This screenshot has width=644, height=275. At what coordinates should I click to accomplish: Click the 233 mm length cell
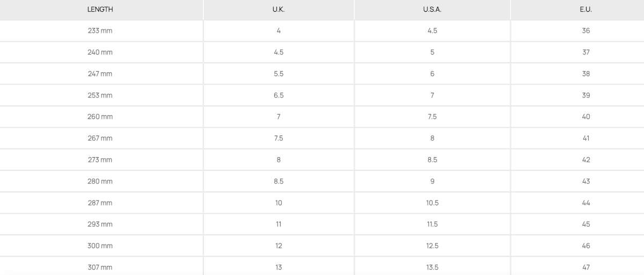click(x=100, y=31)
